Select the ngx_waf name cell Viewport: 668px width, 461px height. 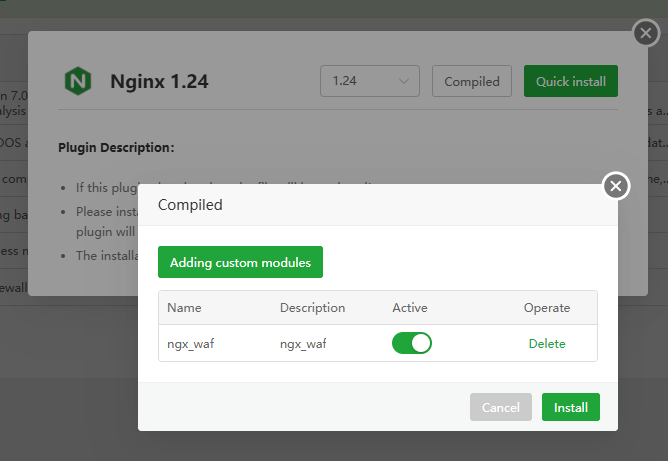coord(190,343)
